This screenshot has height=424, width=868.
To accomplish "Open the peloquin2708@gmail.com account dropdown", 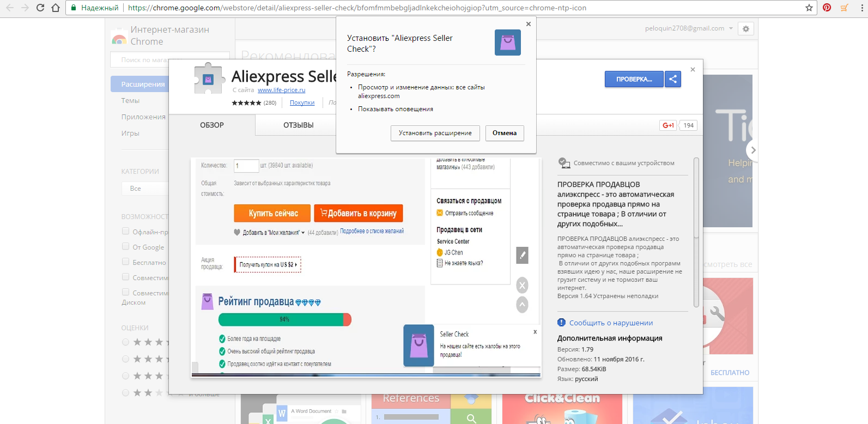I will 689,28.
